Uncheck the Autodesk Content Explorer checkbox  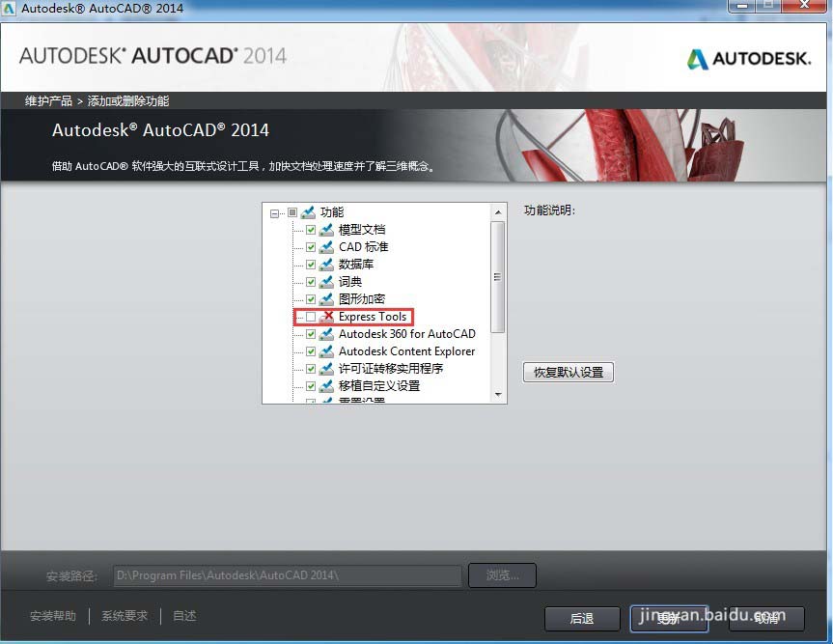tap(311, 351)
